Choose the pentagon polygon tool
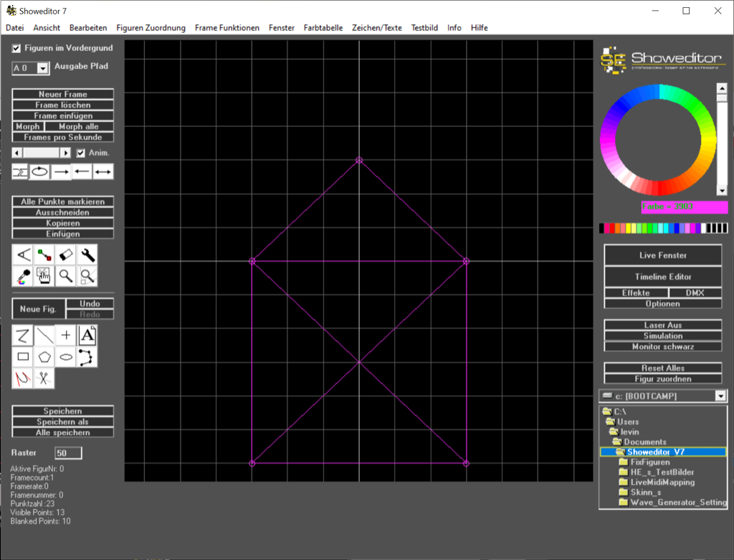 [44, 356]
